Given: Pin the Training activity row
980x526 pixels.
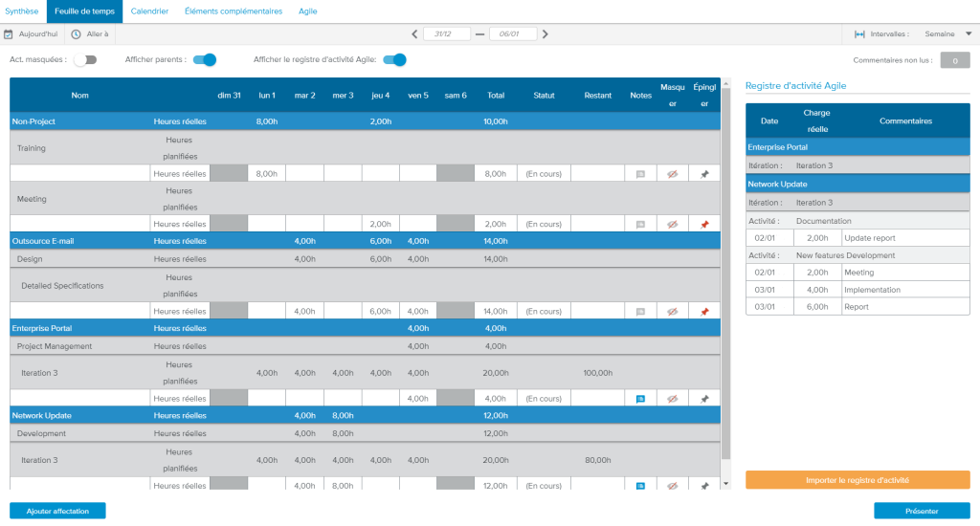Looking at the screenshot, I should pos(704,174).
